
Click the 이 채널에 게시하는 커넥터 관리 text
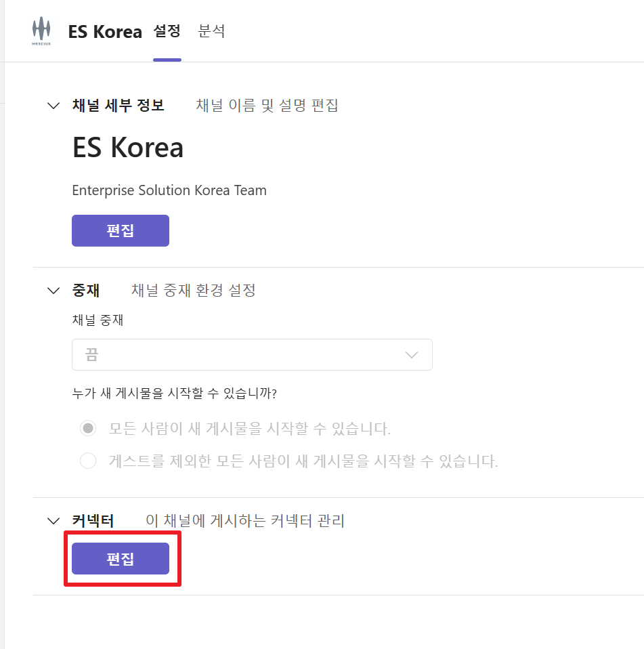[x=245, y=521]
